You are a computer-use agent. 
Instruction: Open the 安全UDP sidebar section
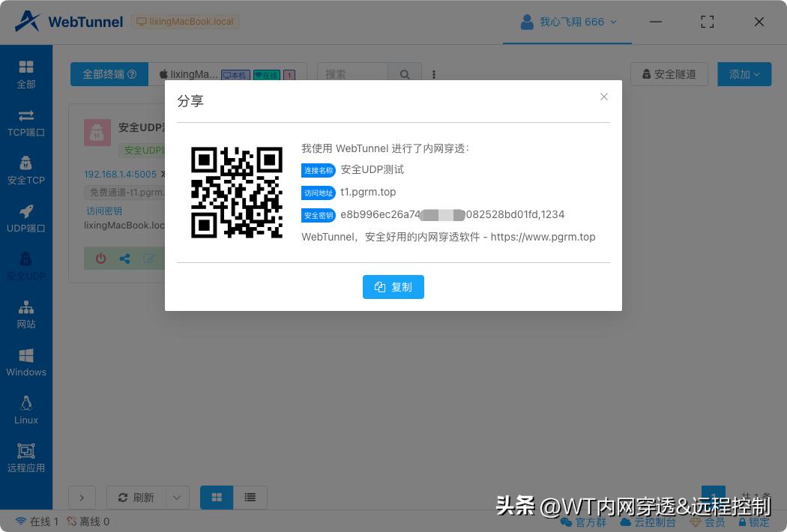(x=26, y=267)
